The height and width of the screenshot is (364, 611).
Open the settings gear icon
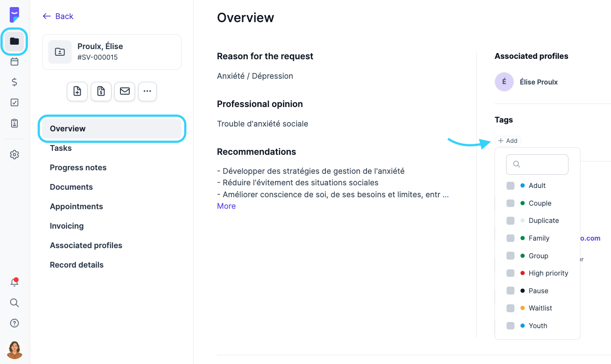(x=15, y=155)
